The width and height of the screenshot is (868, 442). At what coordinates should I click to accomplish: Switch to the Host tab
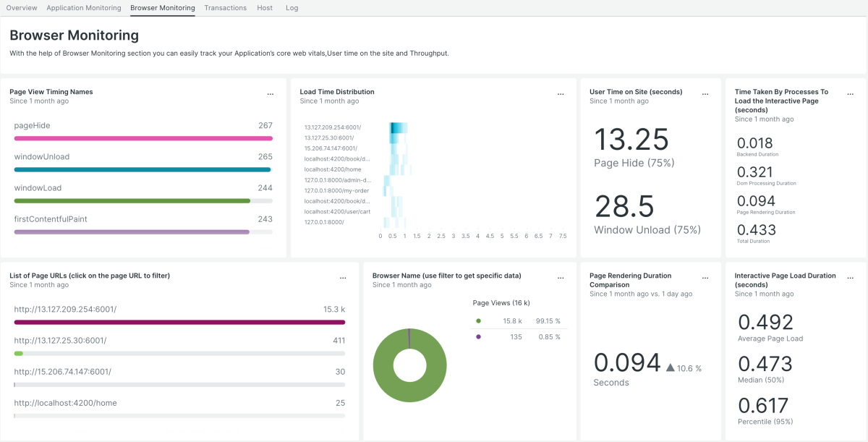point(265,8)
